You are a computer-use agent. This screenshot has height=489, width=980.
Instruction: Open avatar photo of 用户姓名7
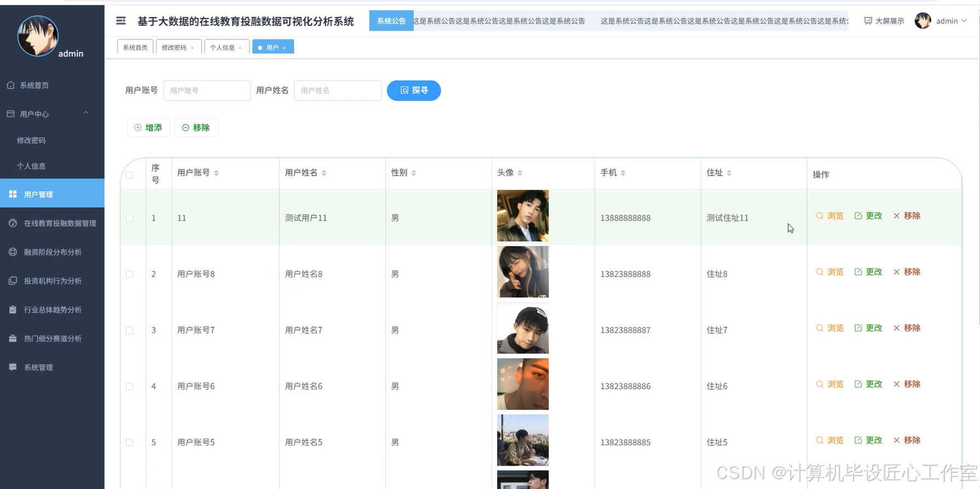pos(523,328)
